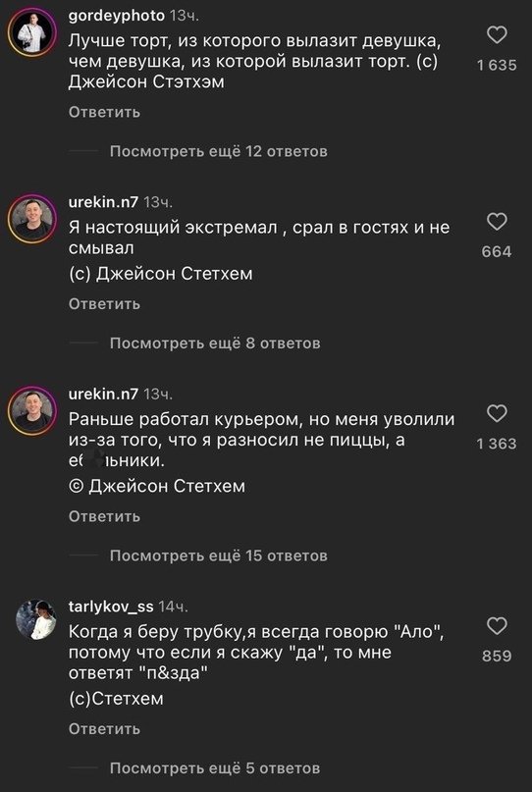Open urekin.n7 avatar on extremal comment
532x792 pixels.
[32, 219]
